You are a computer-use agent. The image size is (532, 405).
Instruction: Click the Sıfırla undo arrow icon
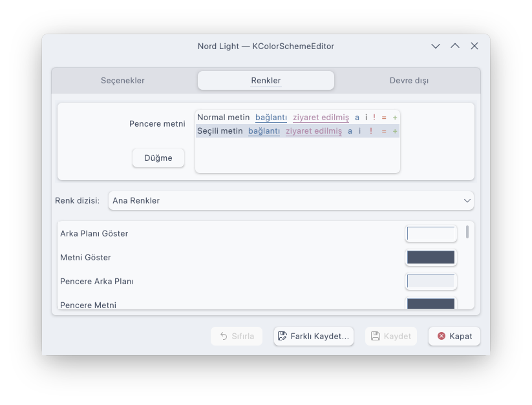tap(224, 336)
